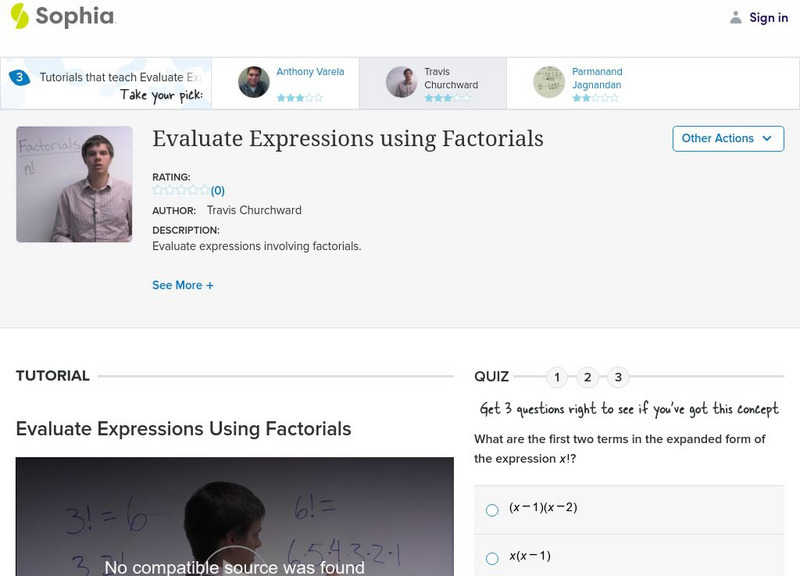Open the Other Actions dropdown
Image resolution: width=800 pixels, height=576 pixels.
coord(727,139)
